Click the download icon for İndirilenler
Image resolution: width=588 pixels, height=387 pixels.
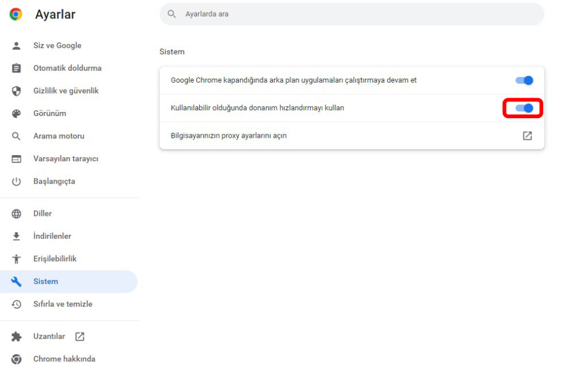pyautogui.click(x=16, y=236)
